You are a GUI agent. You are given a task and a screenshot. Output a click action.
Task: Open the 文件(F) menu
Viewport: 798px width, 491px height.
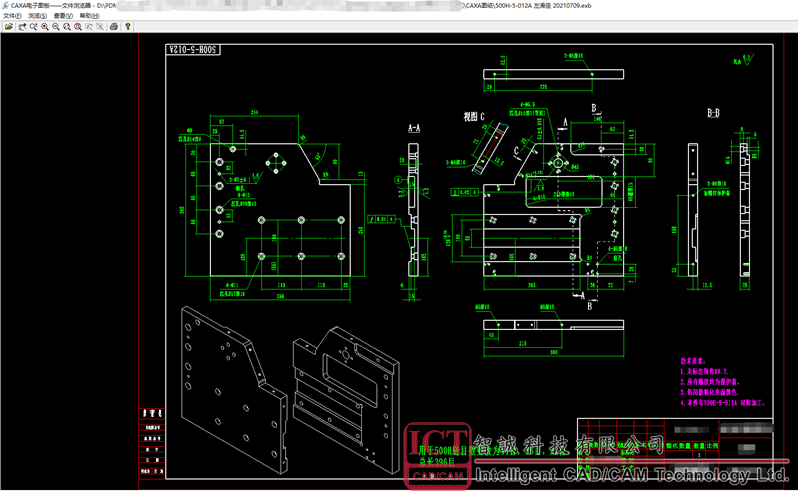pyautogui.click(x=12, y=16)
